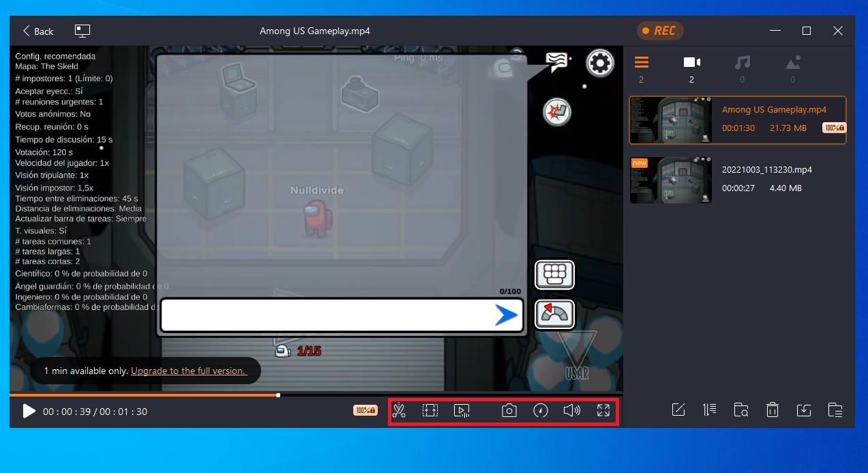868x473 pixels.
Task: Switch to the video recordings tab
Action: 692,68
